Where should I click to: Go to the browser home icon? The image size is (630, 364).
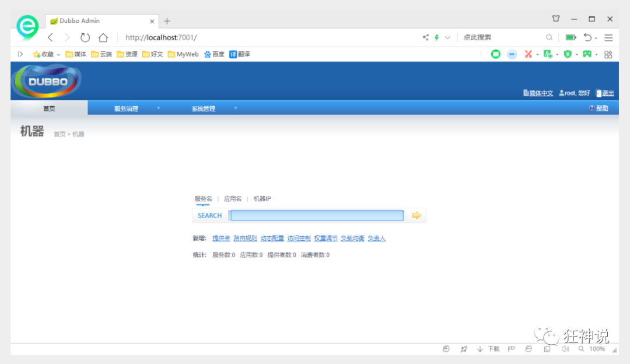(x=103, y=38)
